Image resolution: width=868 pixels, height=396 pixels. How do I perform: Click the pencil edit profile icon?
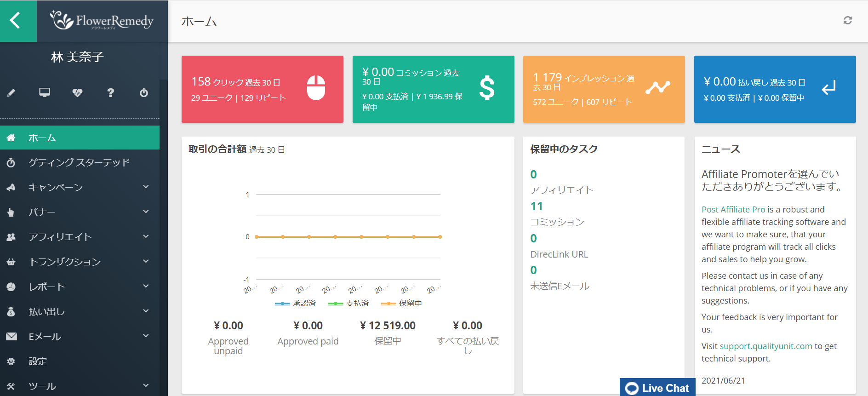[11, 93]
